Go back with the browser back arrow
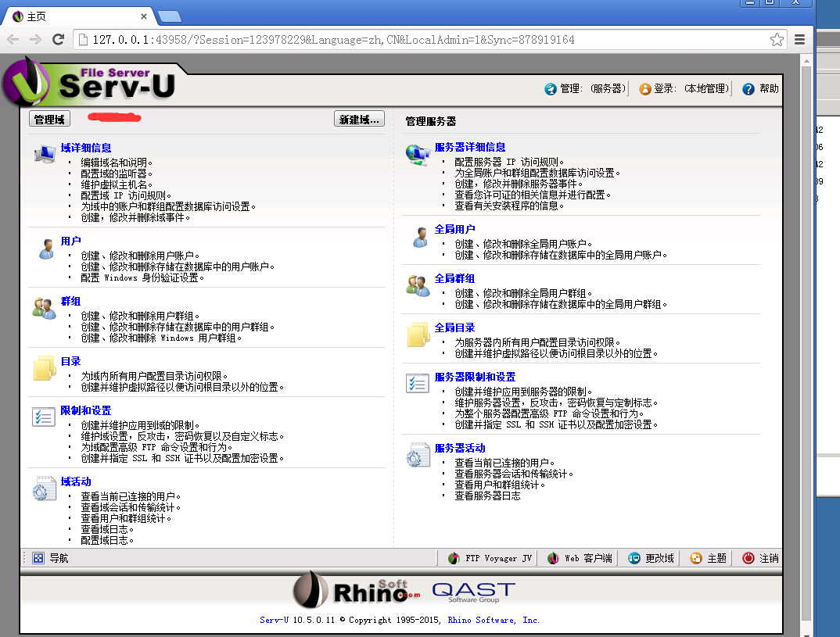This screenshot has height=637, width=840. (x=13, y=39)
